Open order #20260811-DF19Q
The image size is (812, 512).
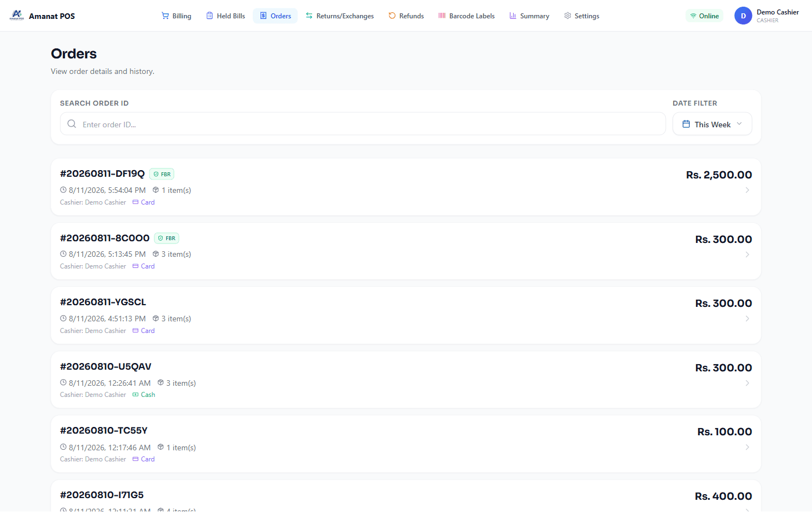click(406, 187)
